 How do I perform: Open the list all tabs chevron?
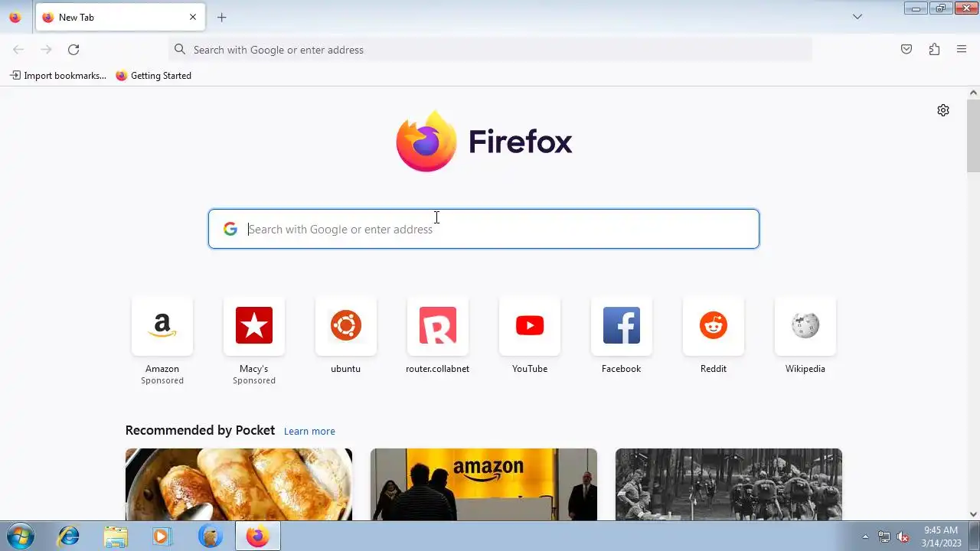857,17
